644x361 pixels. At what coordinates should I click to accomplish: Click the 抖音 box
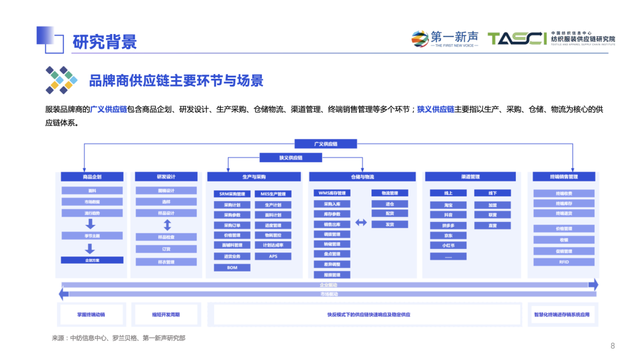click(x=448, y=215)
